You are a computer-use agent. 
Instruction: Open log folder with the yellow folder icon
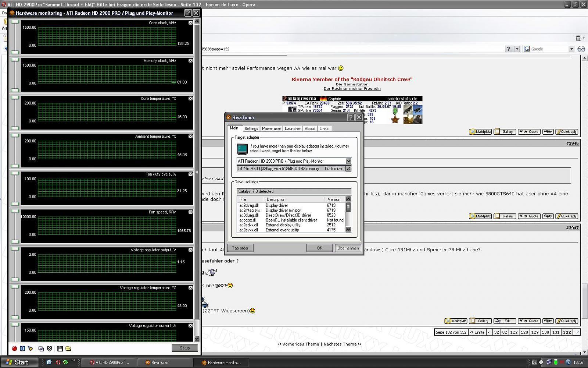pos(68,348)
